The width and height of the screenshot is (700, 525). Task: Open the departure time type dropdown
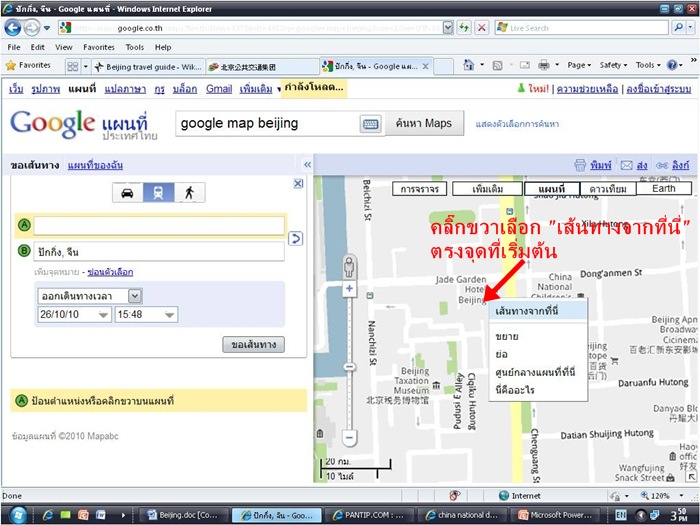(x=135, y=296)
